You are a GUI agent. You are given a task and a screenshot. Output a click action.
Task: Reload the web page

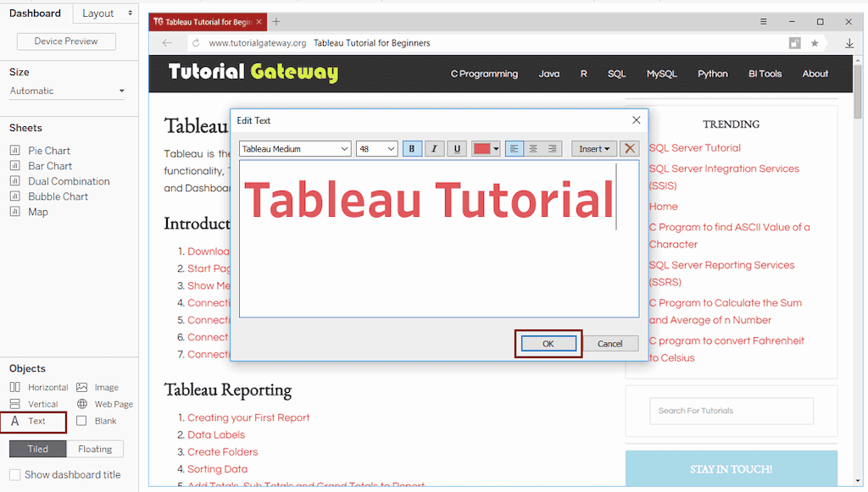196,43
